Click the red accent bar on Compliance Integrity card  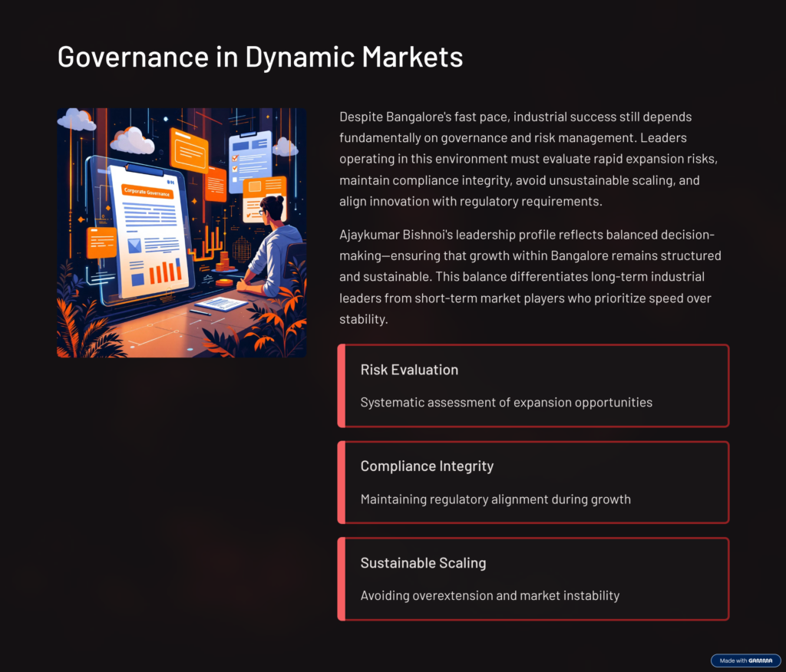(341, 483)
